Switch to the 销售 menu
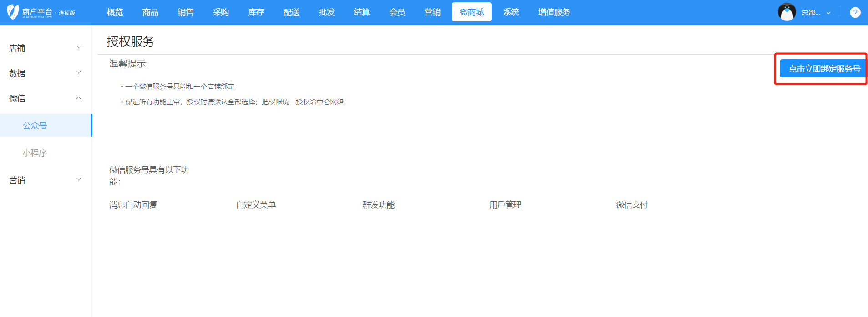Viewport: 868px width, 317px height. point(185,12)
